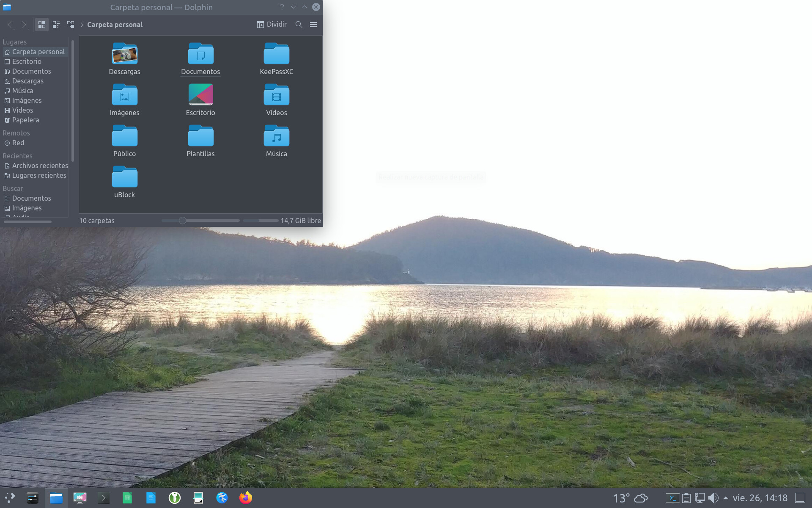The image size is (812, 508).
Task: Open System Settings from taskbar
Action: 33,498
